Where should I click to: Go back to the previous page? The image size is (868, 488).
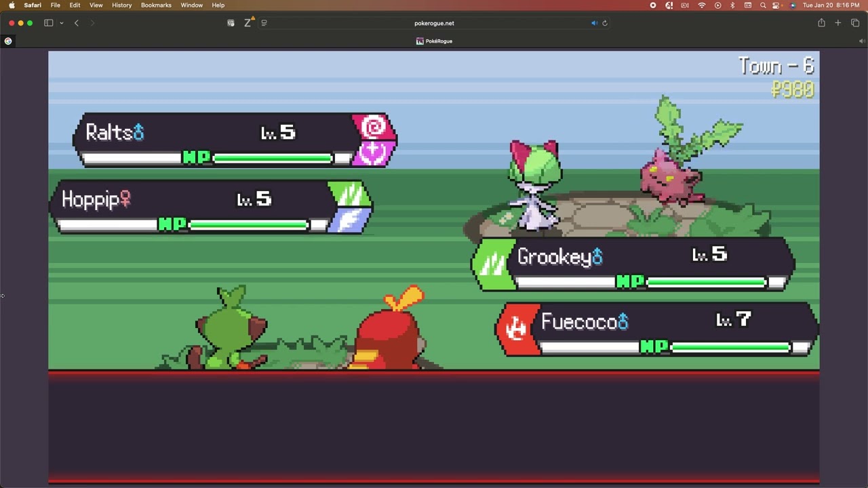point(77,23)
